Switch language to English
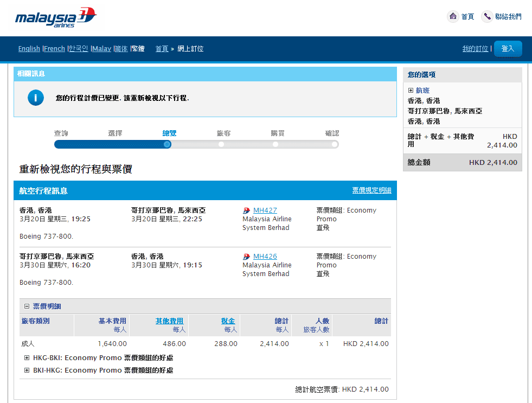This screenshot has height=403, width=532. [x=29, y=49]
